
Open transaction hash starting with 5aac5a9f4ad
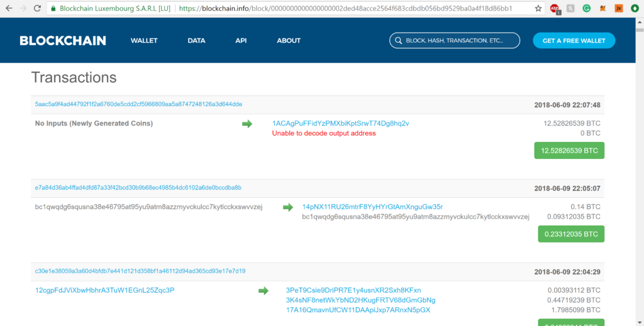click(138, 104)
